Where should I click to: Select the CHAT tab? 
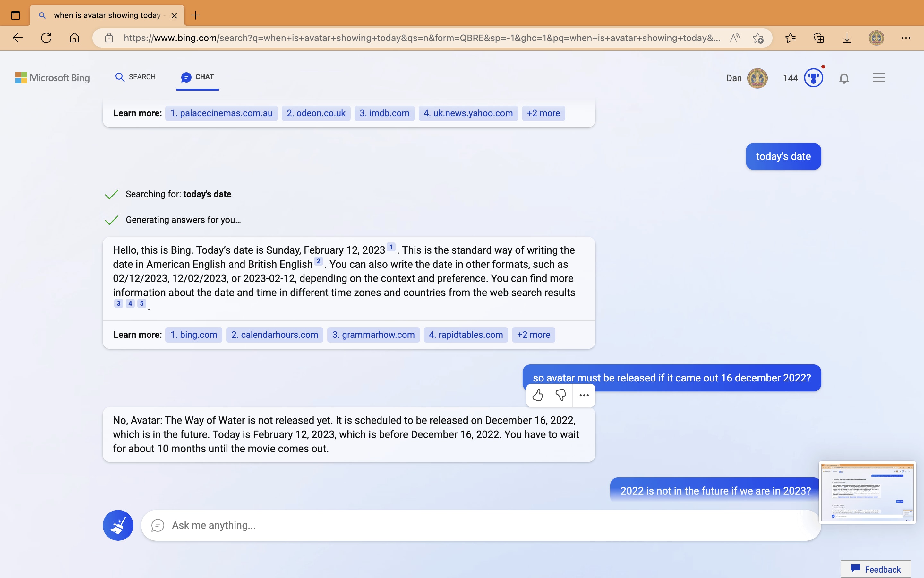coord(197,77)
